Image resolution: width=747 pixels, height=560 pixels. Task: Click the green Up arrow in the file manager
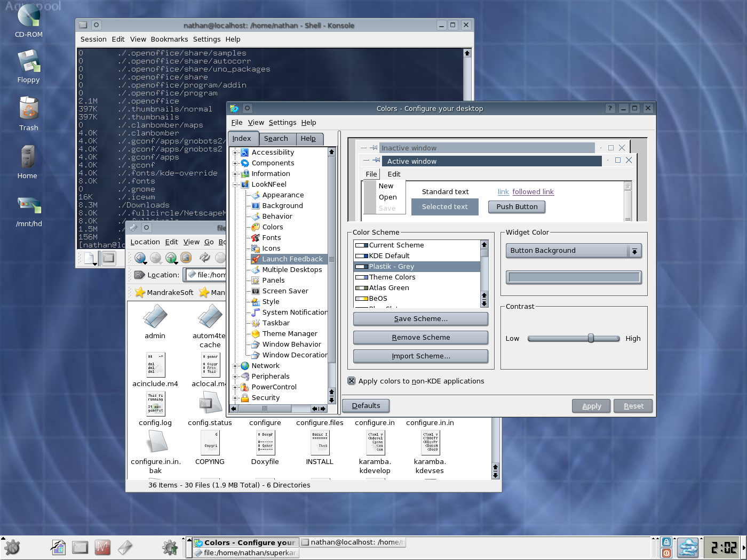171,258
